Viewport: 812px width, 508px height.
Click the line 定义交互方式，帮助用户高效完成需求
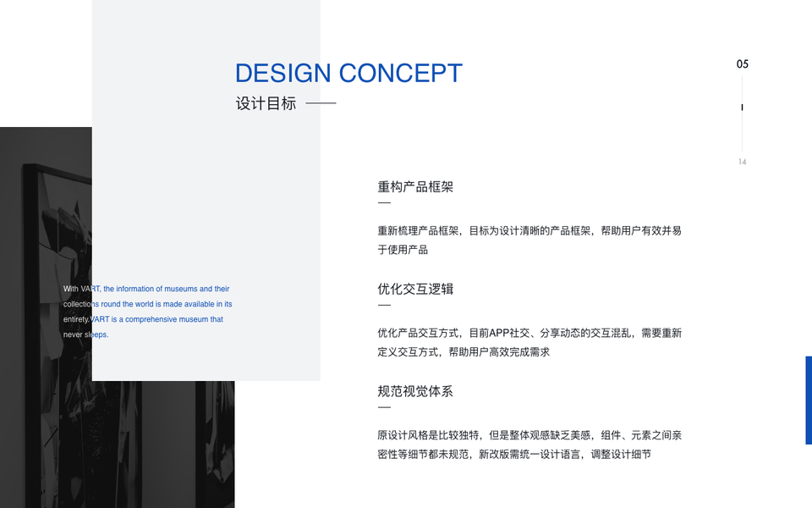click(x=464, y=352)
